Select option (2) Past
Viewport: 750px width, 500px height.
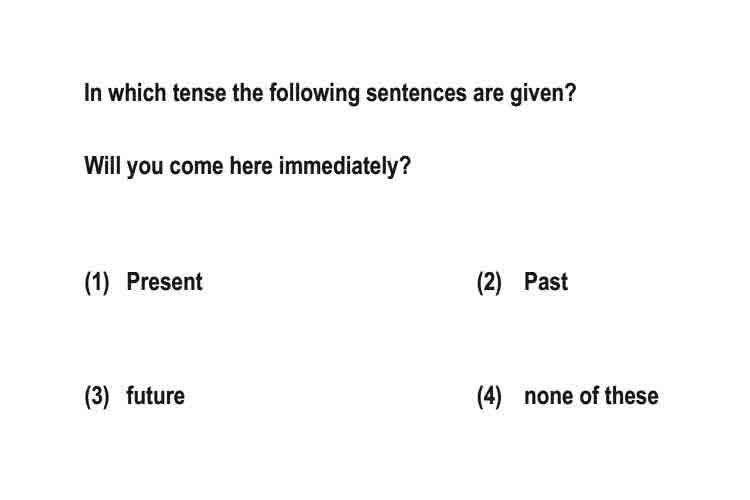coord(522,281)
